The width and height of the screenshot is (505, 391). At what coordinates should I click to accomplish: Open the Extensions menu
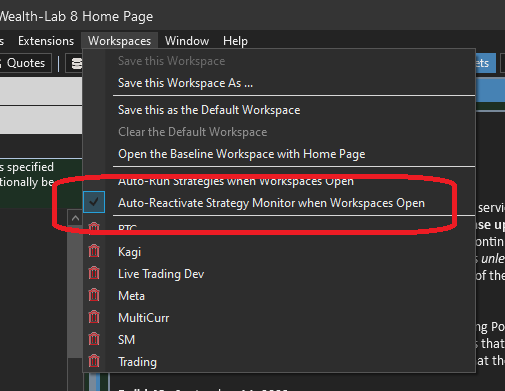point(46,41)
